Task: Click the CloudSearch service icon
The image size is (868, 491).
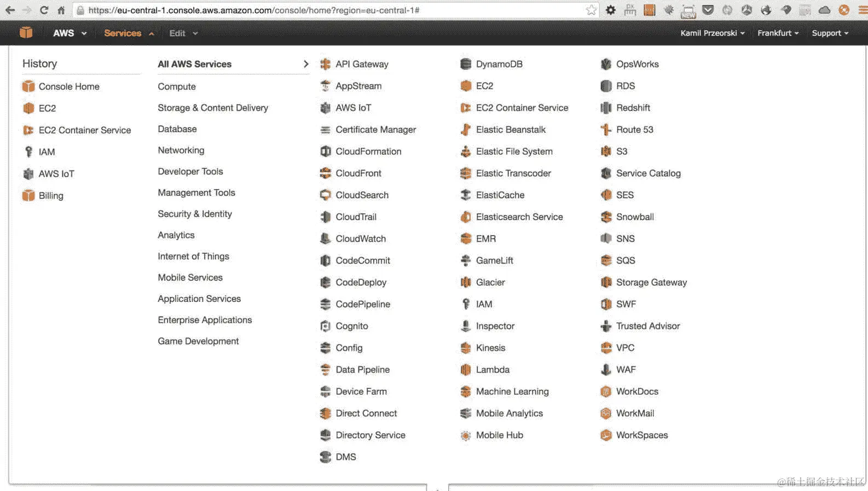Action: [325, 195]
